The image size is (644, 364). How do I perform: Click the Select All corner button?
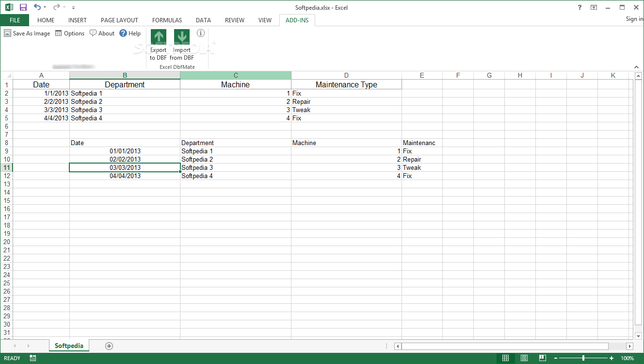point(6,75)
